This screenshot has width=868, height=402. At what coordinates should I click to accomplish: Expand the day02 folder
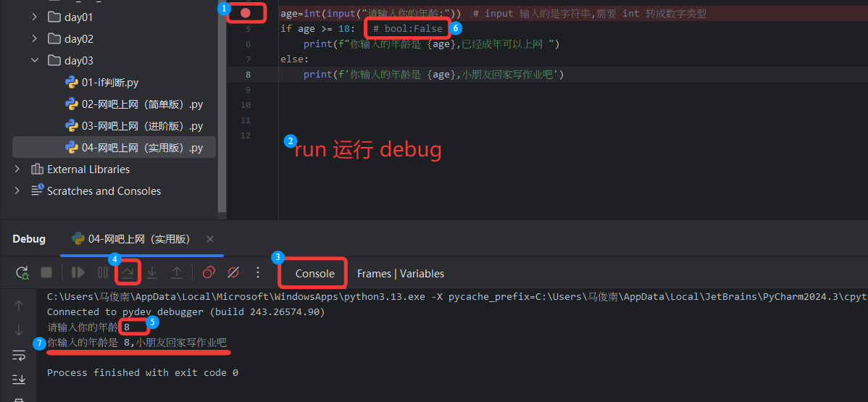click(34, 39)
